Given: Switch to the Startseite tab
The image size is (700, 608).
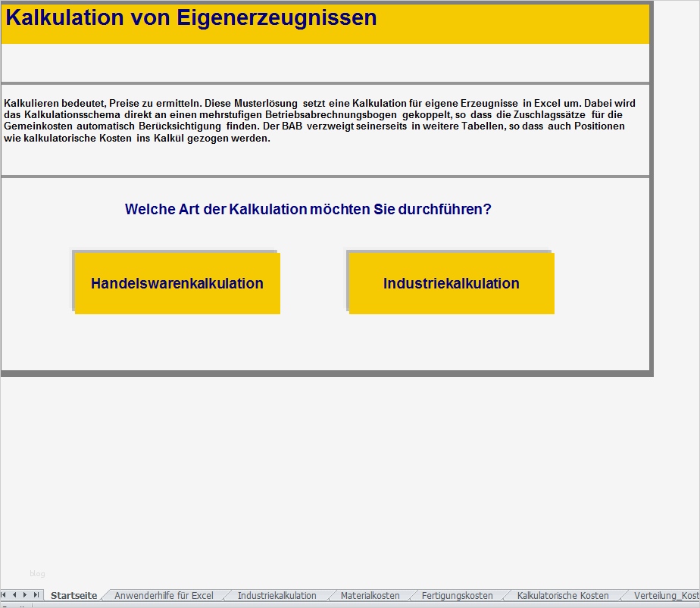Looking at the screenshot, I should click(73, 596).
